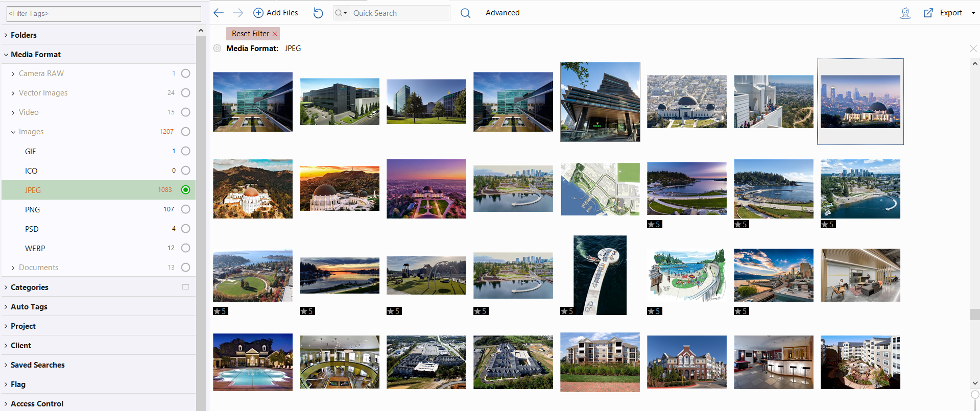Click the back navigation arrow

tap(219, 13)
